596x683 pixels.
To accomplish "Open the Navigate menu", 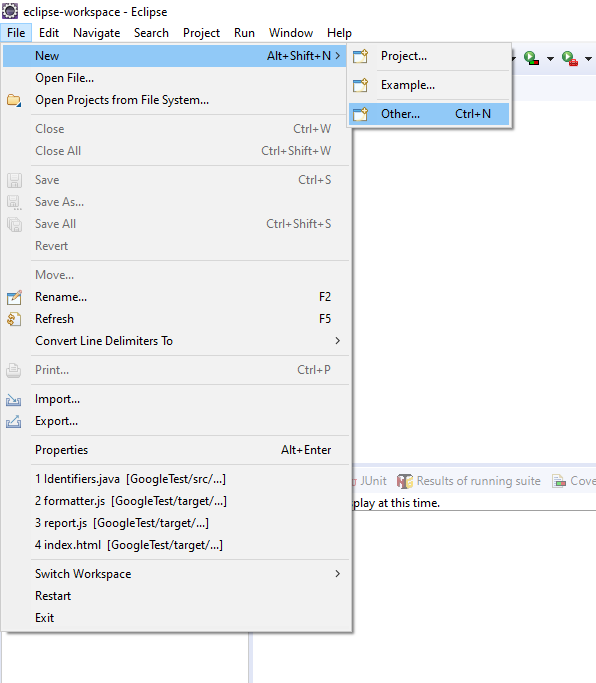I will [97, 33].
